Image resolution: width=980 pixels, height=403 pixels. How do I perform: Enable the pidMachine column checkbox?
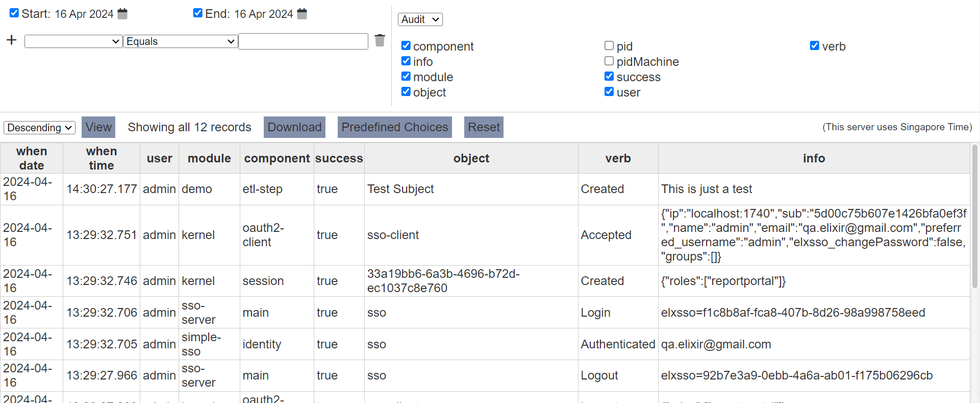609,61
